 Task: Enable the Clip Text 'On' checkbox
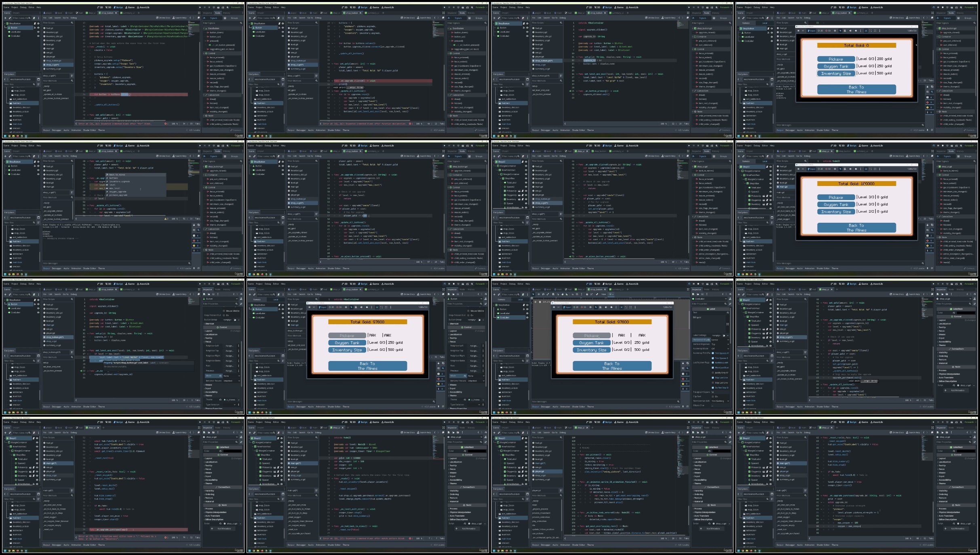713,397
